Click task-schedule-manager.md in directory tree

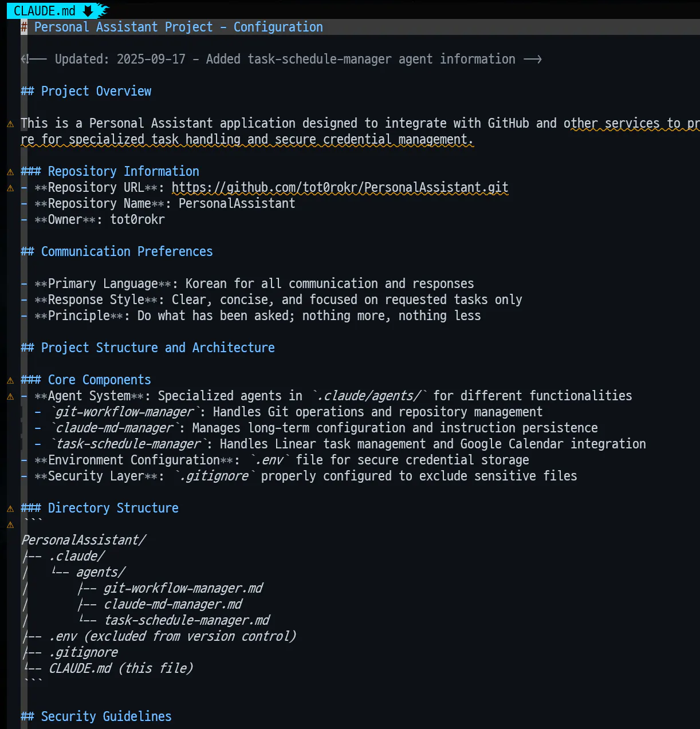[x=187, y=620]
